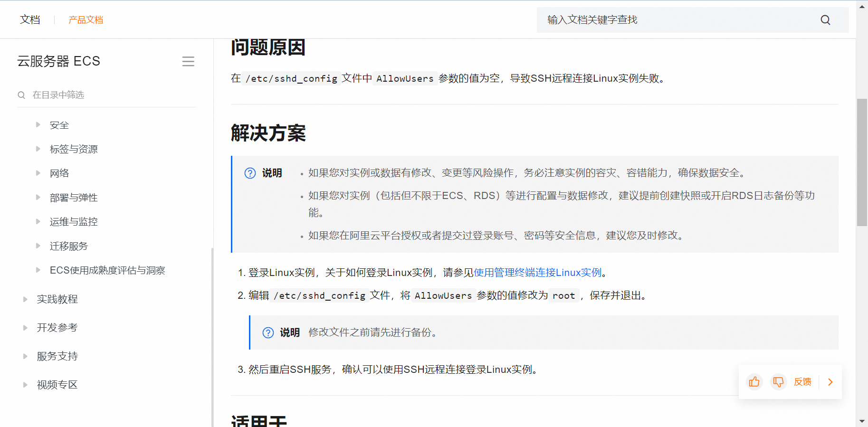Open the 文档 header item
The height and width of the screenshot is (427, 868).
tap(30, 20)
